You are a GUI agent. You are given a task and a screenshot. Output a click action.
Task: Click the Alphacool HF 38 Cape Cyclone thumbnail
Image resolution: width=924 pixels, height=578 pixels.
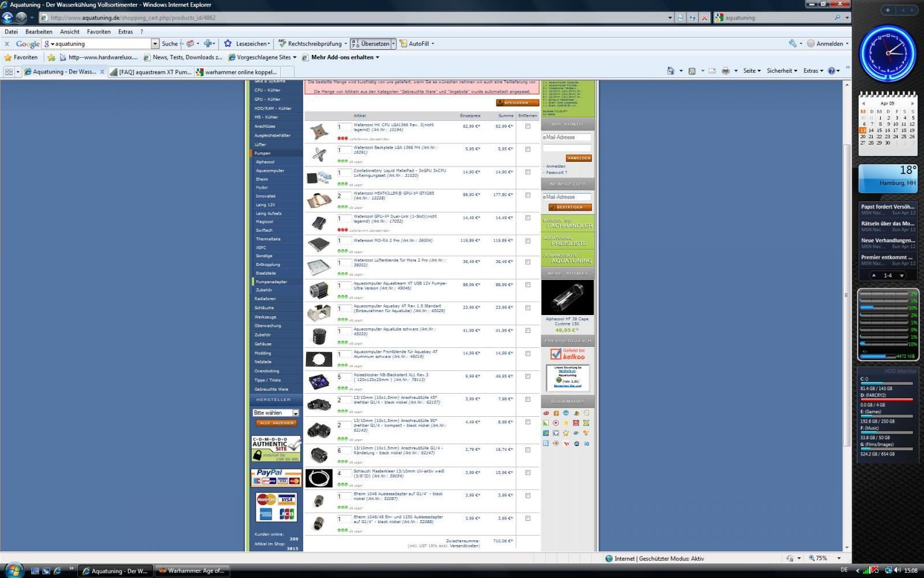tap(567, 298)
